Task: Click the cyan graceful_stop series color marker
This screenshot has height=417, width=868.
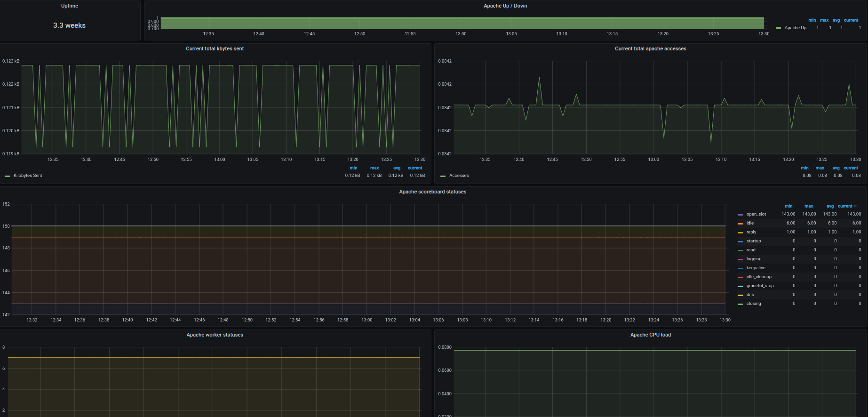Action: pyautogui.click(x=740, y=286)
